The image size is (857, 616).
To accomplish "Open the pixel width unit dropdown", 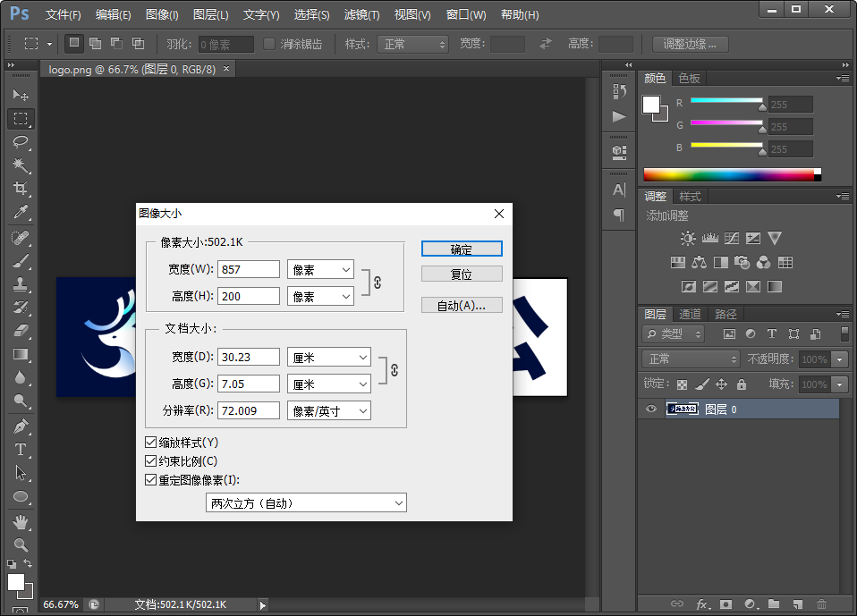I will [x=320, y=269].
